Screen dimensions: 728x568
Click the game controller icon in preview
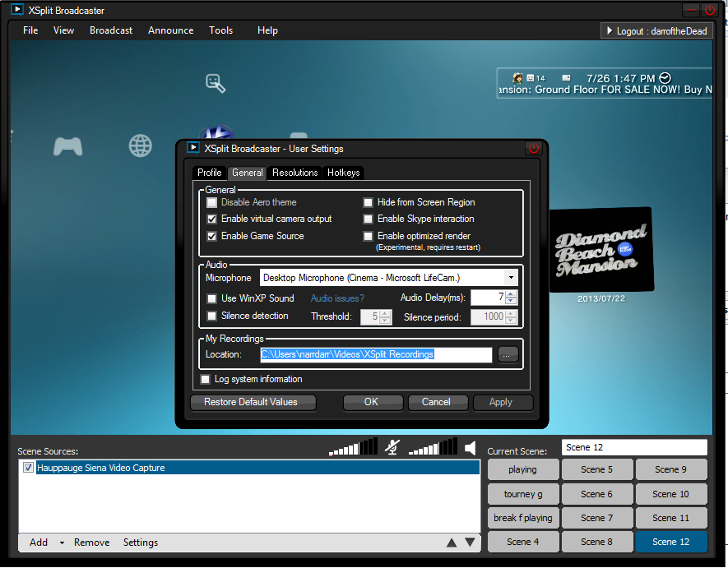click(x=67, y=146)
